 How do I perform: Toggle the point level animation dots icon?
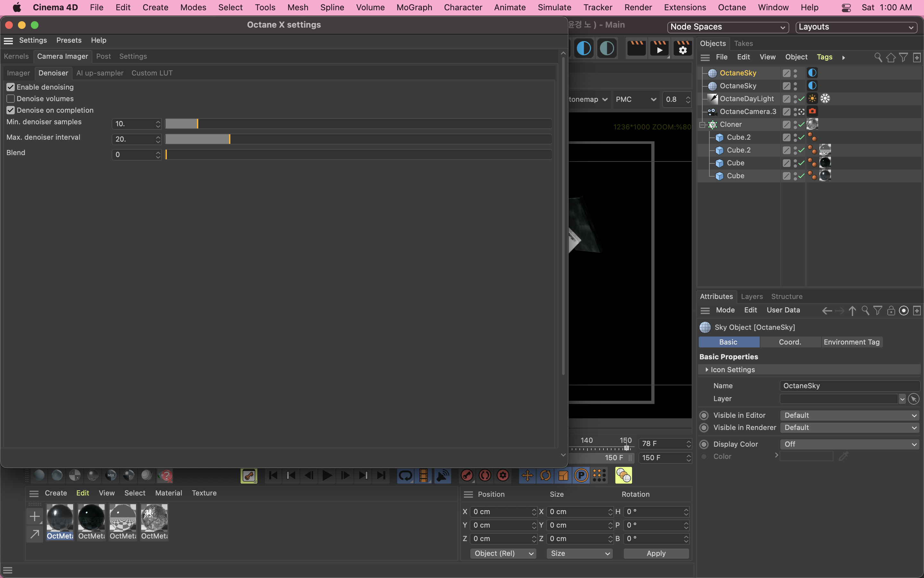point(599,476)
